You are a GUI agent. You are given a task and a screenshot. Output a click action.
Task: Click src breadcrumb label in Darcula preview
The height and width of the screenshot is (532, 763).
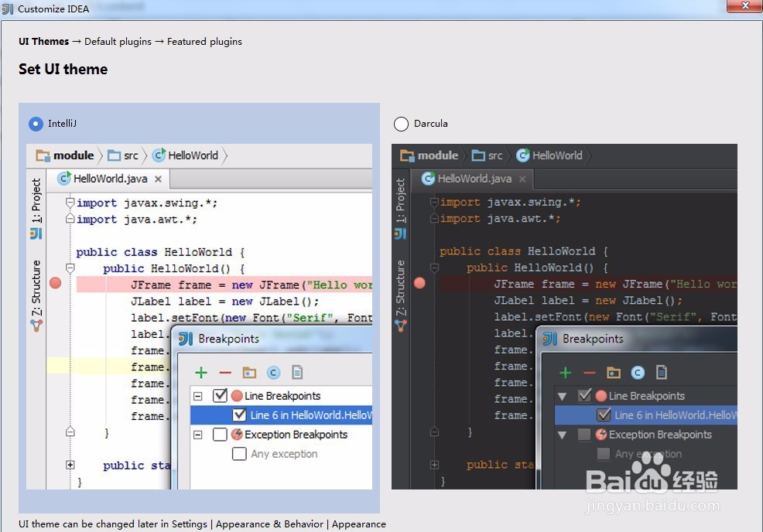pos(495,155)
